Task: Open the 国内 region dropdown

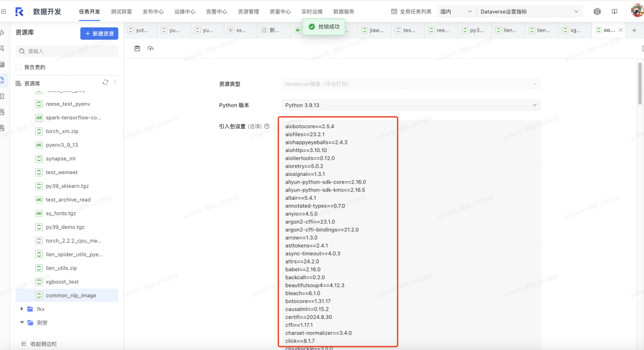Action: tap(456, 11)
